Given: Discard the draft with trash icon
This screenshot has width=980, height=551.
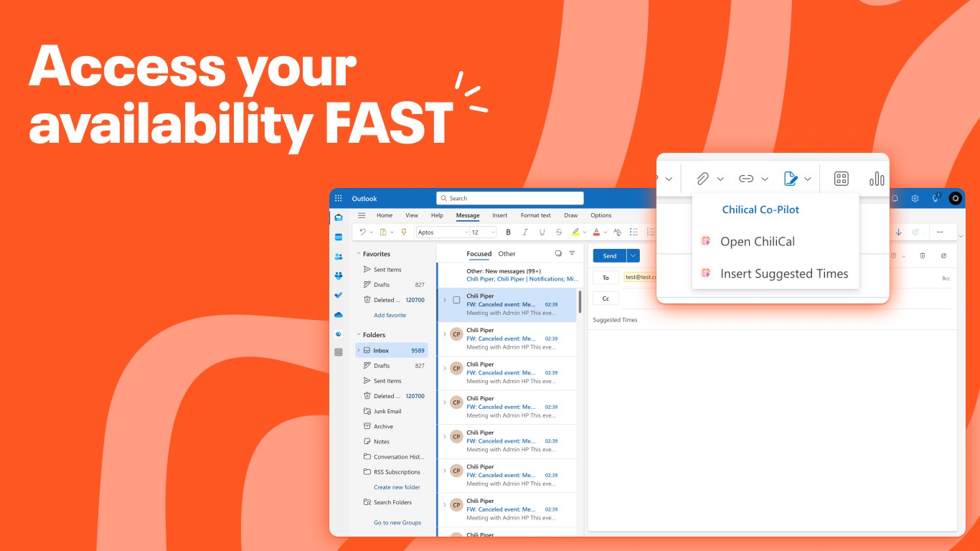Looking at the screenshot, I should pos(923,255).
